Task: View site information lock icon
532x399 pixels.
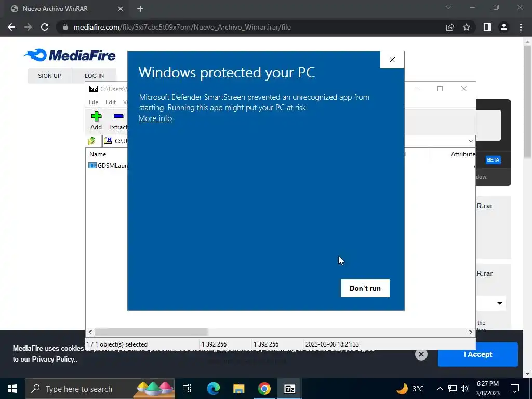Action: 65,27
